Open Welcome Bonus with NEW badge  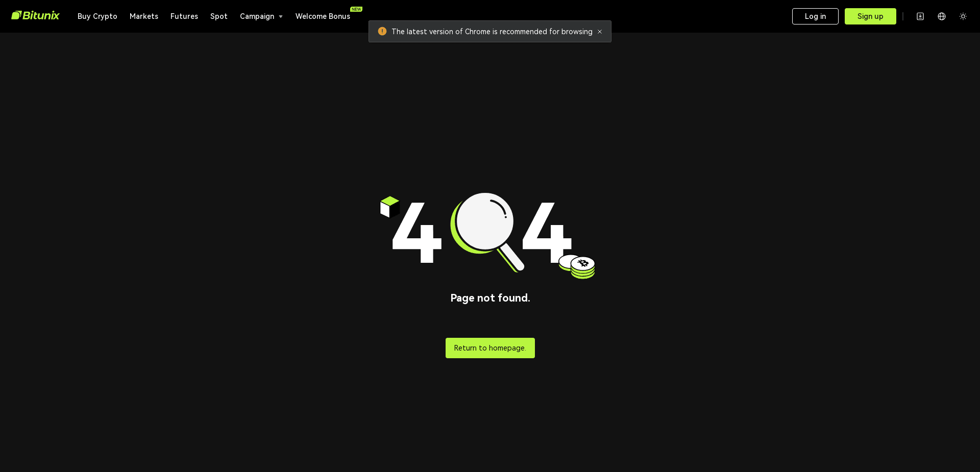(323, 16)
